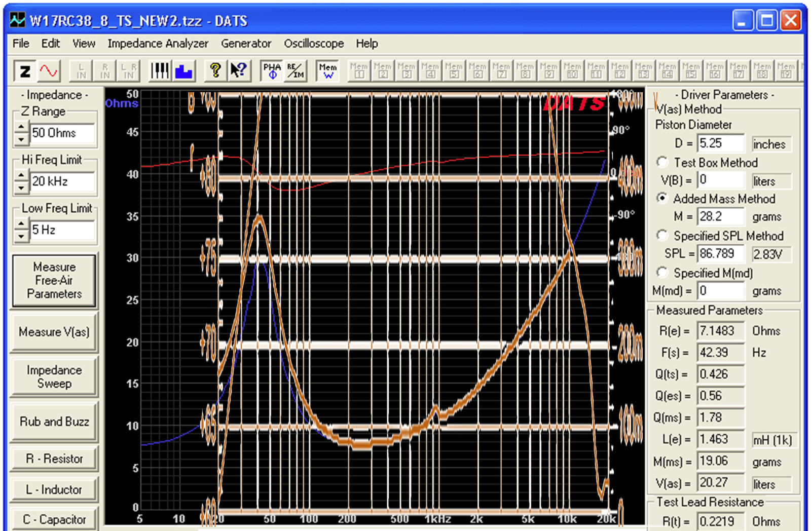Run the Rub and Buzz test
Viewport: 812px width, 531px height.
pos(54,422)
